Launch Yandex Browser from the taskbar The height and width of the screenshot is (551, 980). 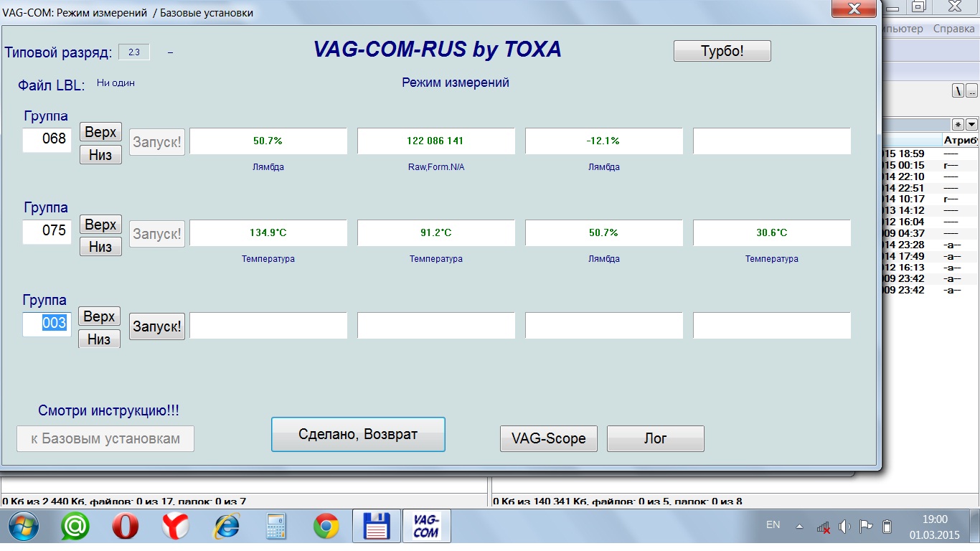(174, 527)
